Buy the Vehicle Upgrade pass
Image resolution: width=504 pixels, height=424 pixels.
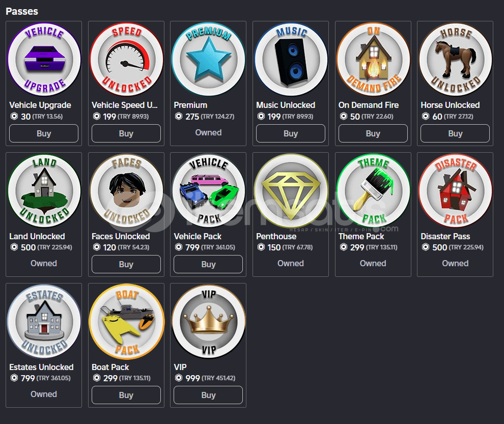[44, 133]
